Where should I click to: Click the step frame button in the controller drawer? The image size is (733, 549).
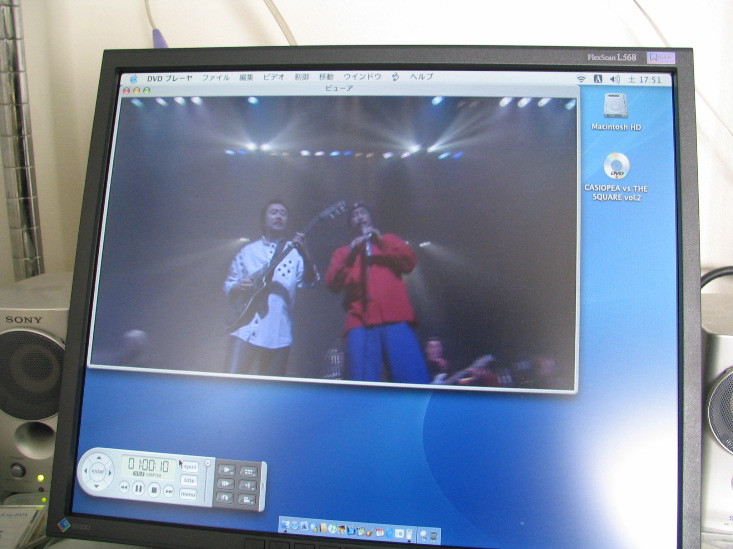[x=226, y=484]
